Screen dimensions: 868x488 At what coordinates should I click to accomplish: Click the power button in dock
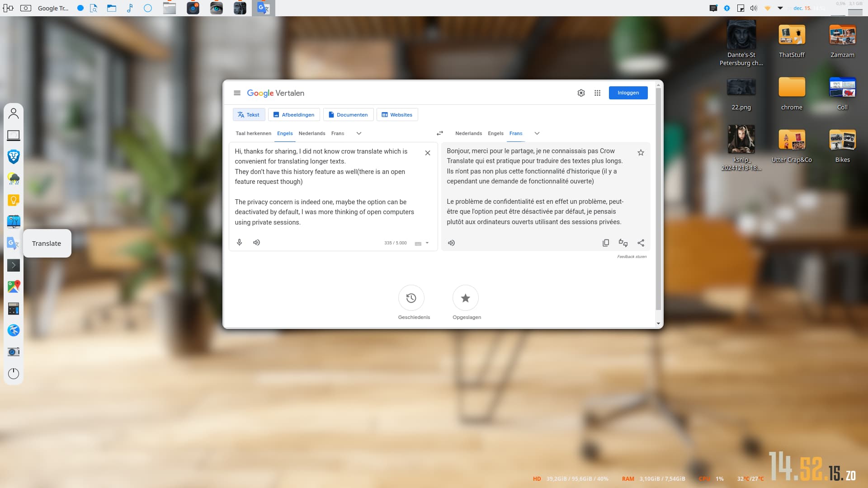click(x=14, y=374)
